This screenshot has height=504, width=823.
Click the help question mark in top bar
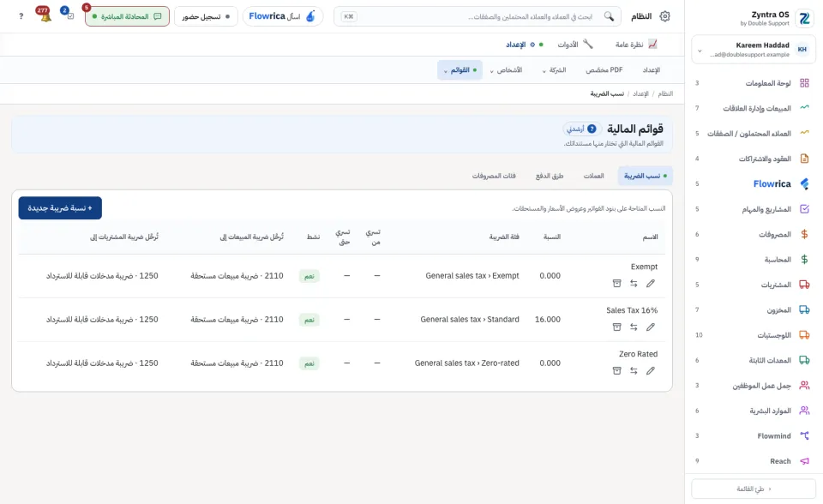[21, 16]
